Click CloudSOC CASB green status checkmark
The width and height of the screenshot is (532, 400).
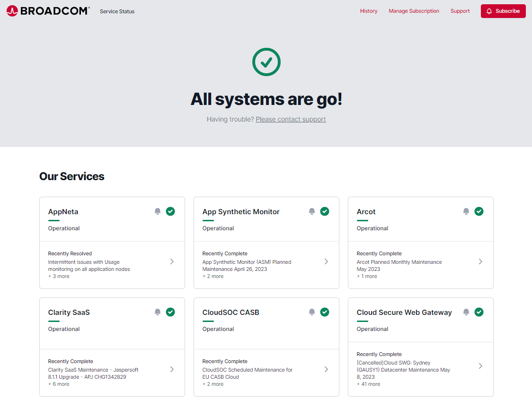[325, 312]
